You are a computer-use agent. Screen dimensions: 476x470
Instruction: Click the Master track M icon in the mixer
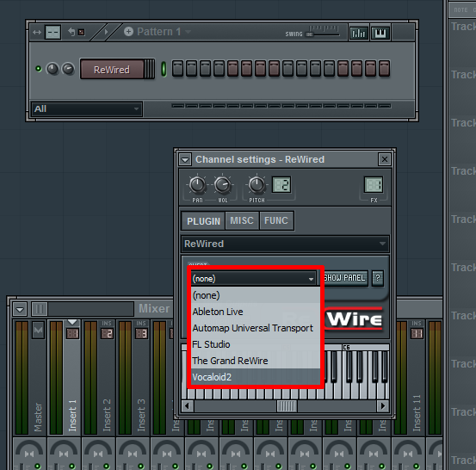pyautogui.click(x=38, y=330)
